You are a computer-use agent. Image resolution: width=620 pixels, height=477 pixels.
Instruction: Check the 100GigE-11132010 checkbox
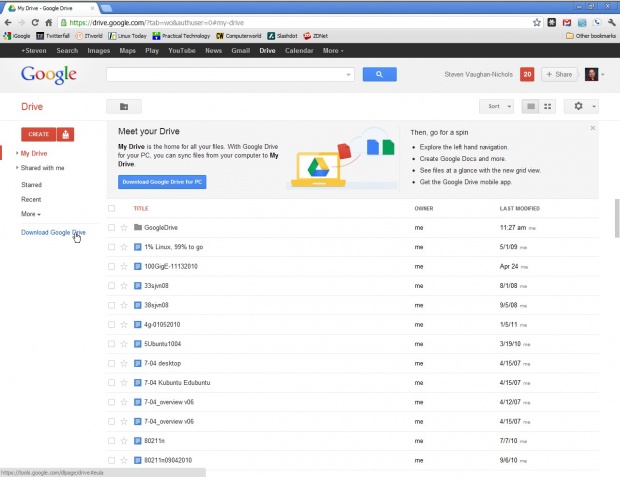pyautogui.click(x=112, y=266)
